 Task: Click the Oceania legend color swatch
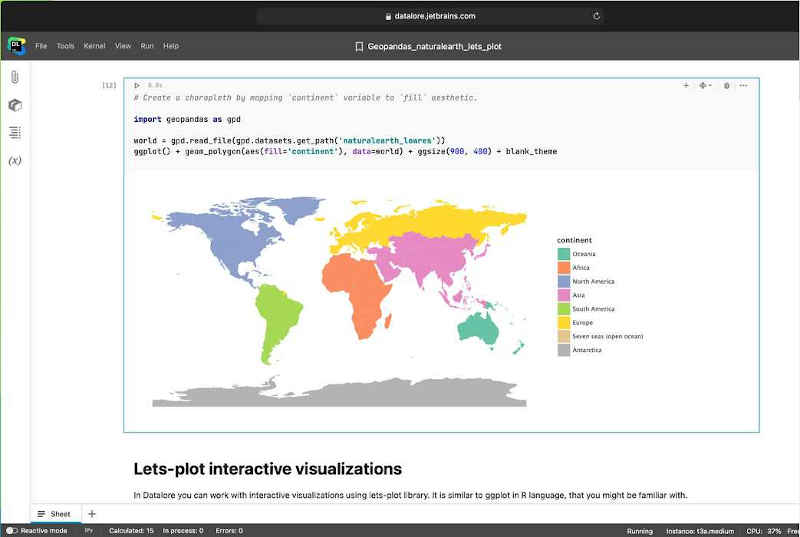tap(563, 253)
